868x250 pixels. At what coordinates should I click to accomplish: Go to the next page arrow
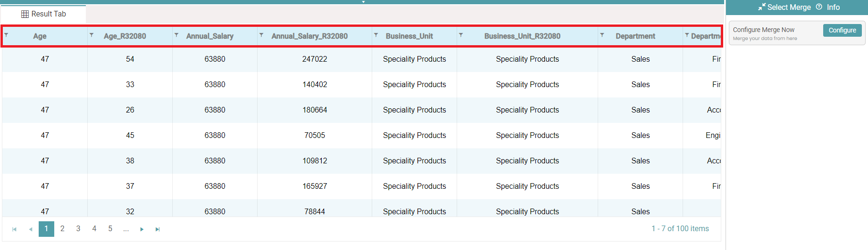[x=142, y=229]
